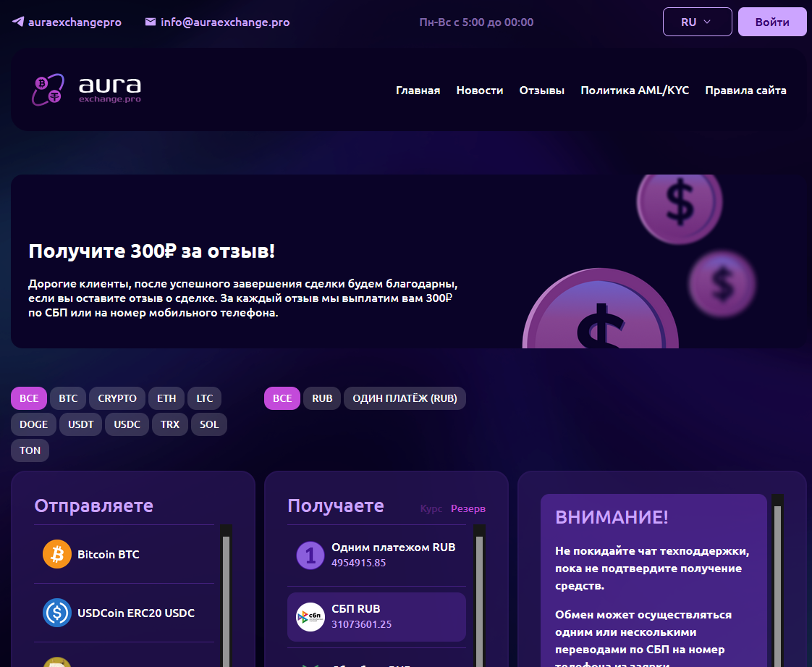Open the info@auraexchange.pro email link
The image size is (812, 667).
pyautogui.click(x=225, y=22)
